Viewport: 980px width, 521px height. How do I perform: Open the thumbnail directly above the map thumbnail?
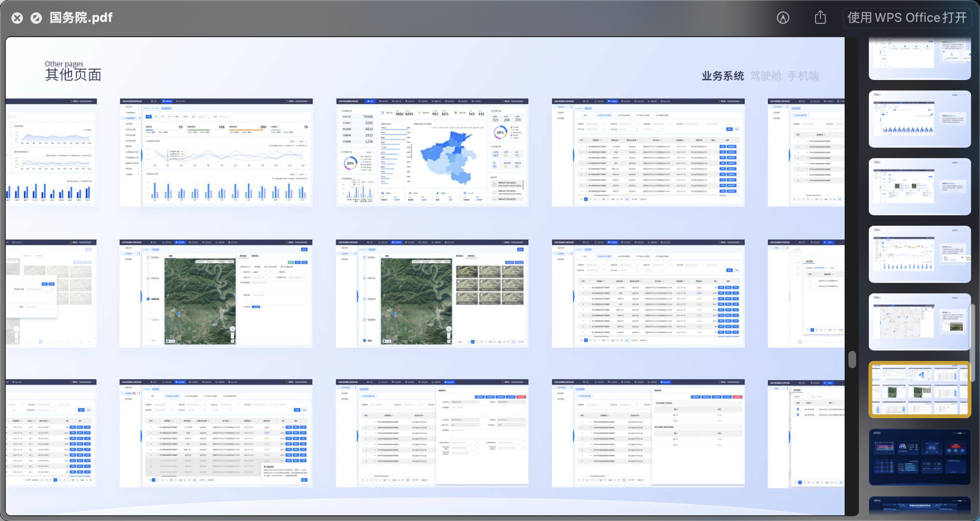[x=919, y=254]
